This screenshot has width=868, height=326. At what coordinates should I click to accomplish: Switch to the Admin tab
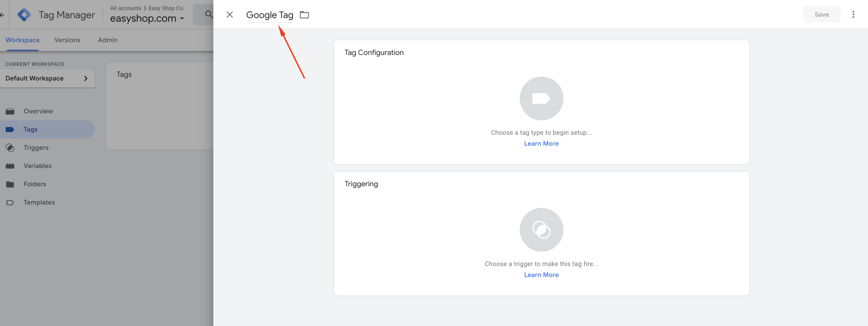pyautogui.click(x=107, y=40)
